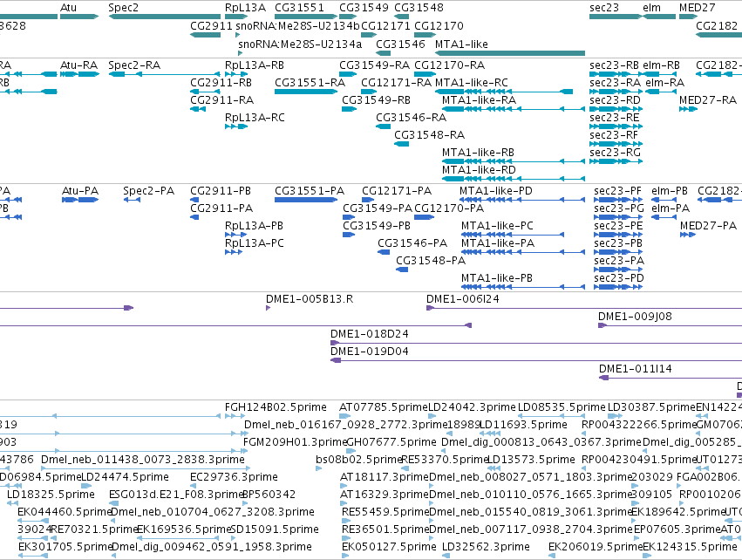Click the long MTA1-like gene bar

coord(510,53)
